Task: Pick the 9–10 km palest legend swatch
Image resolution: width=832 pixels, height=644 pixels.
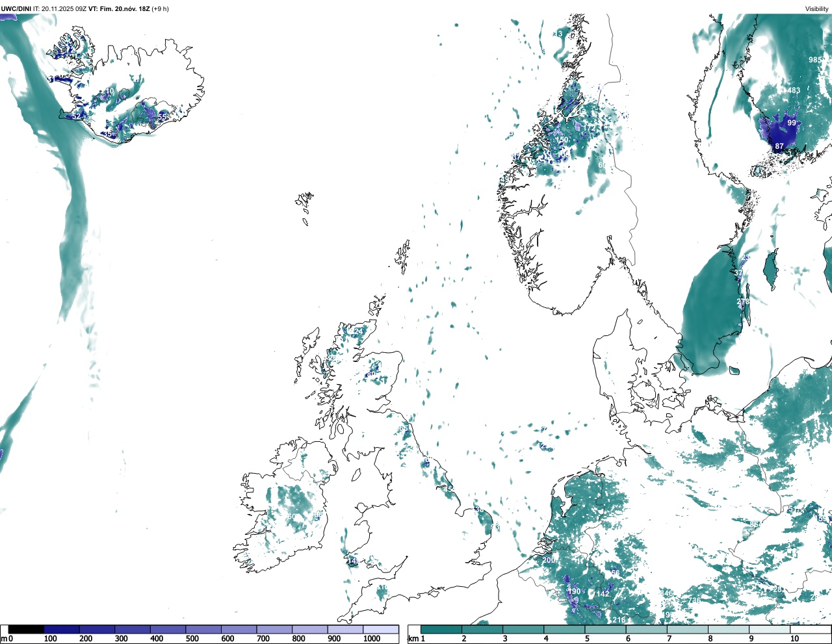Action: 771,629
